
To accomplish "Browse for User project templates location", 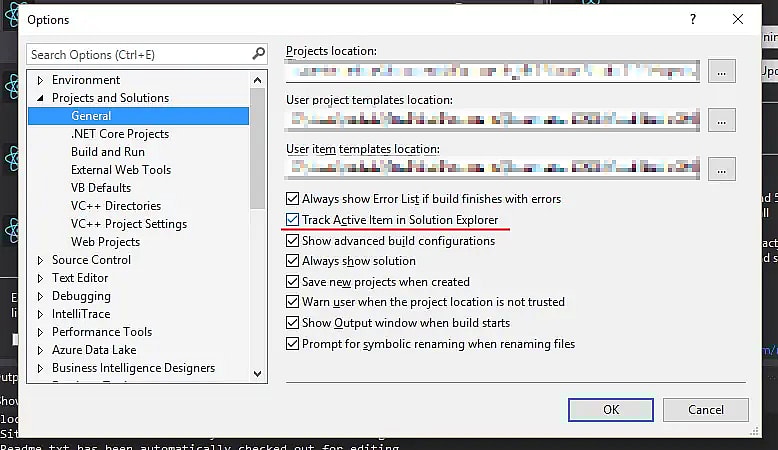I will (722, 120).
